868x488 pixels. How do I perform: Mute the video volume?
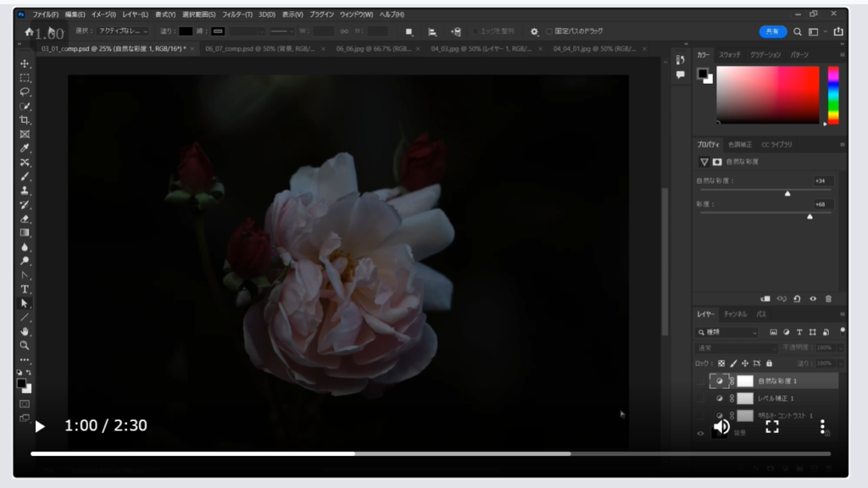pos(721,427)
